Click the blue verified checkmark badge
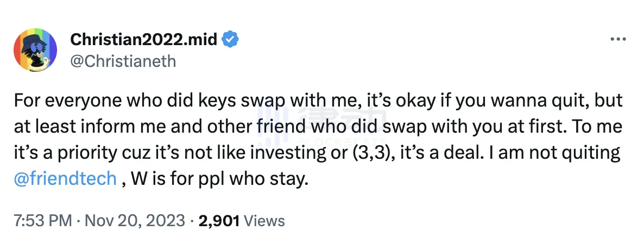 click(231, 39)
